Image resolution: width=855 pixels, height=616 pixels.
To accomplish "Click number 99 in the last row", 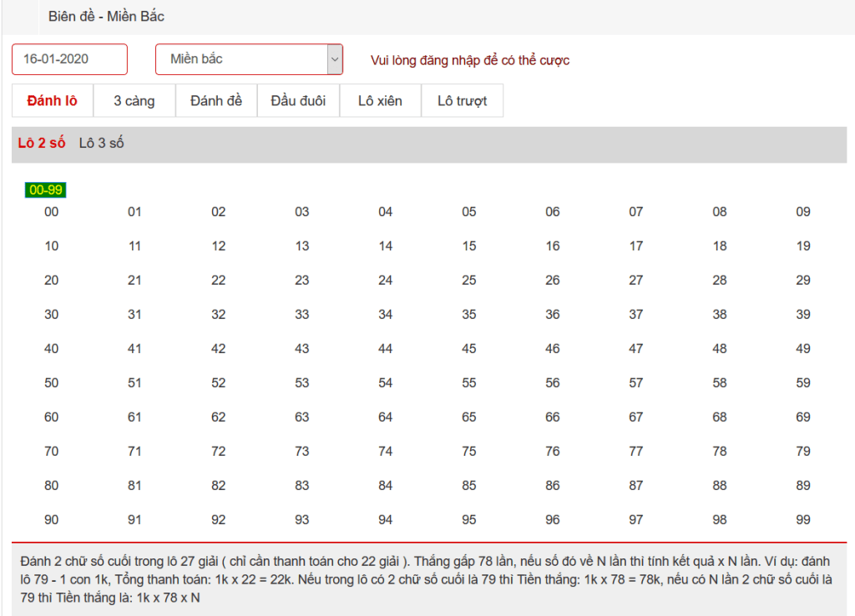I will tap(803, 520).
